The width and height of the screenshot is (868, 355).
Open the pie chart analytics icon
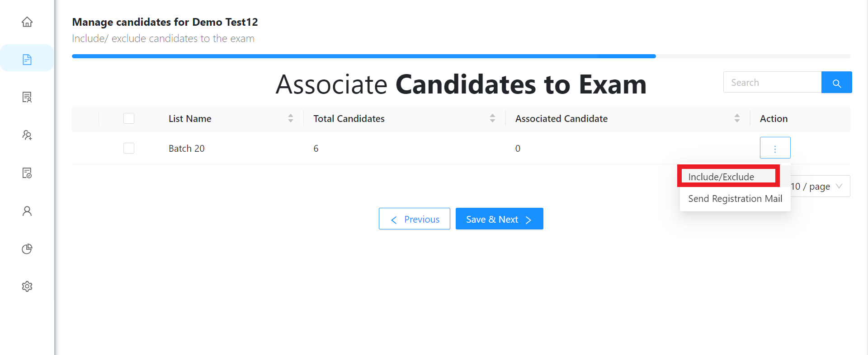click(x=27, y=249)
